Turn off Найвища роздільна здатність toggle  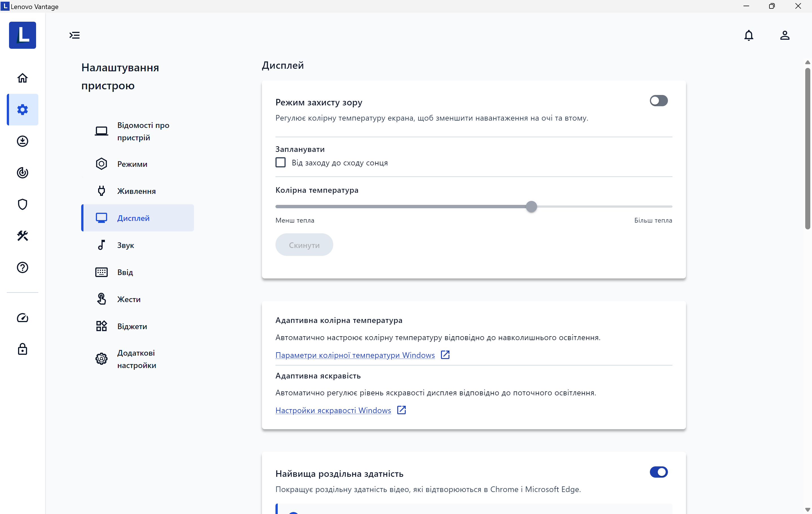pos(658,472)
